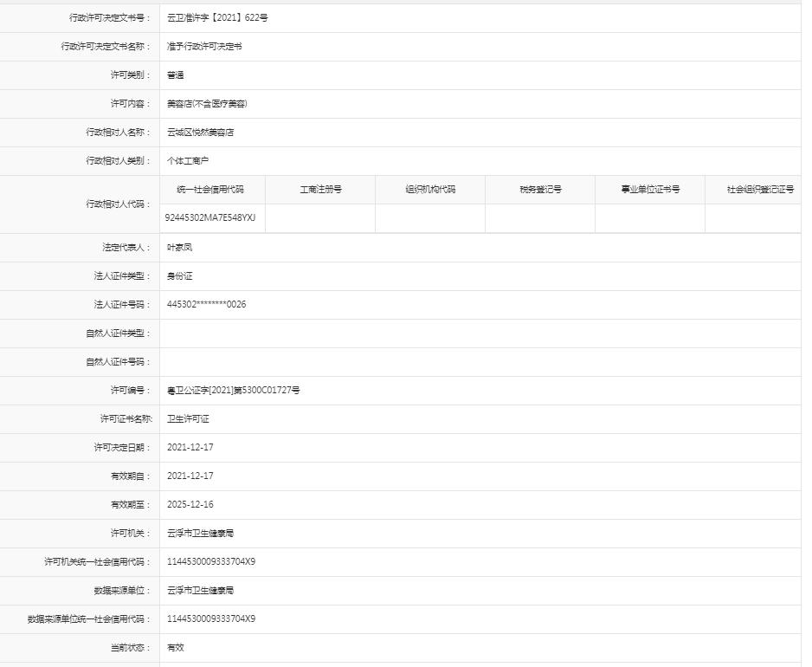Click the 组织机构代码 column header

[430, 189]
